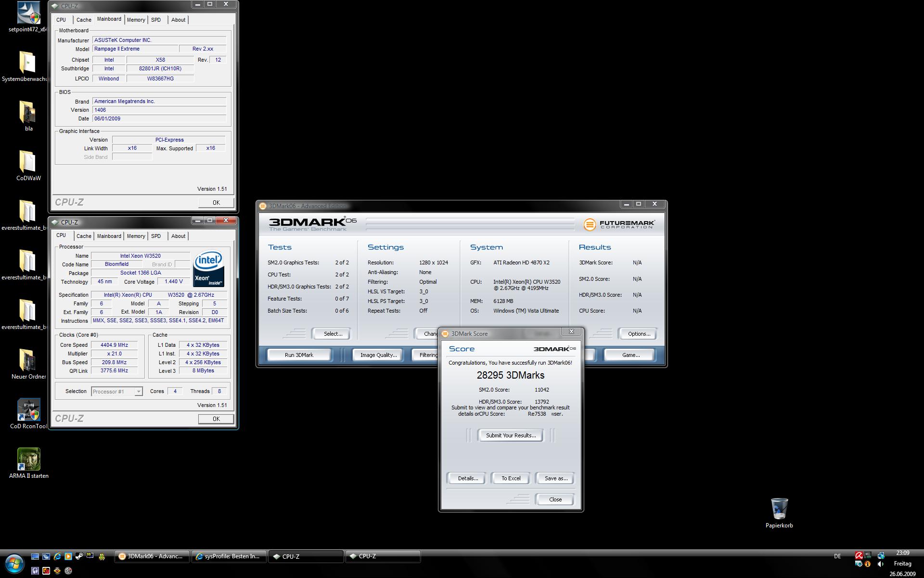Screen dimensions: 924x578
Task: Click the Intel Xeon inside logo in CPU-Z
Action: click(208, 269)
